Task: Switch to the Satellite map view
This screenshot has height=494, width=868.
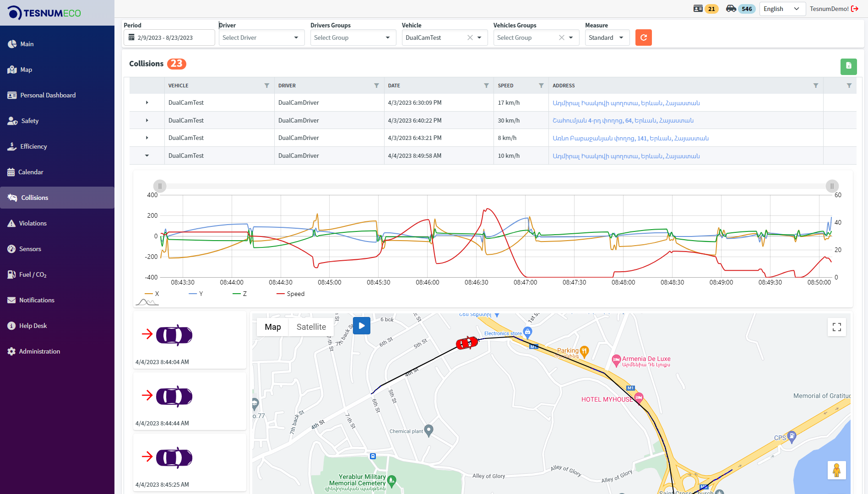Action: (x=311, y=327)
